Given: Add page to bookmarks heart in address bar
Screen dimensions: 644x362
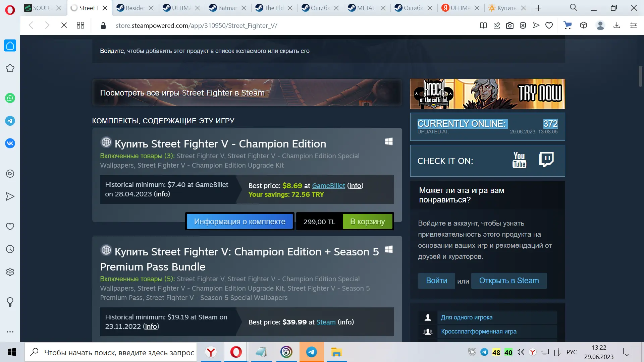Looking at the screenshot, I should [x=549, y=25].
